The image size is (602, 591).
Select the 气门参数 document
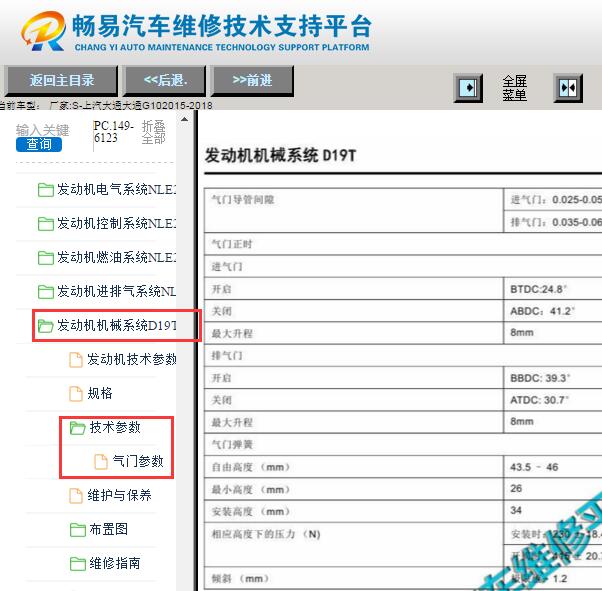[x=138, y=461]
